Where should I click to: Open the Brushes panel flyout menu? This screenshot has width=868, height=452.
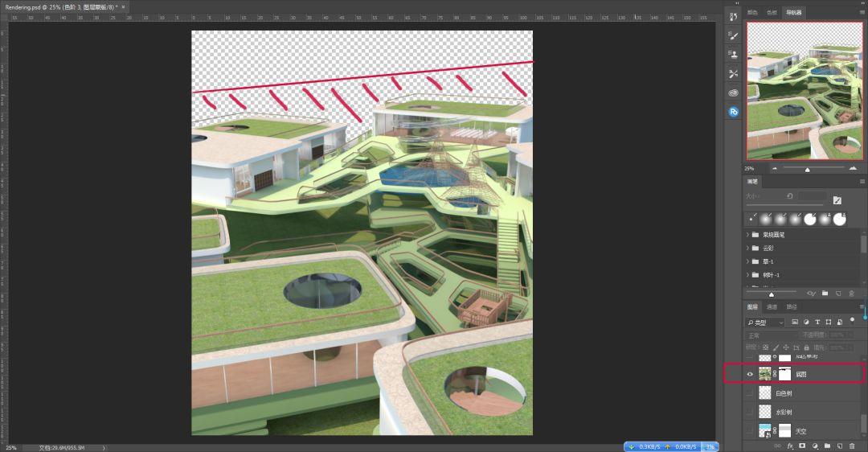[x=862, y=182]
